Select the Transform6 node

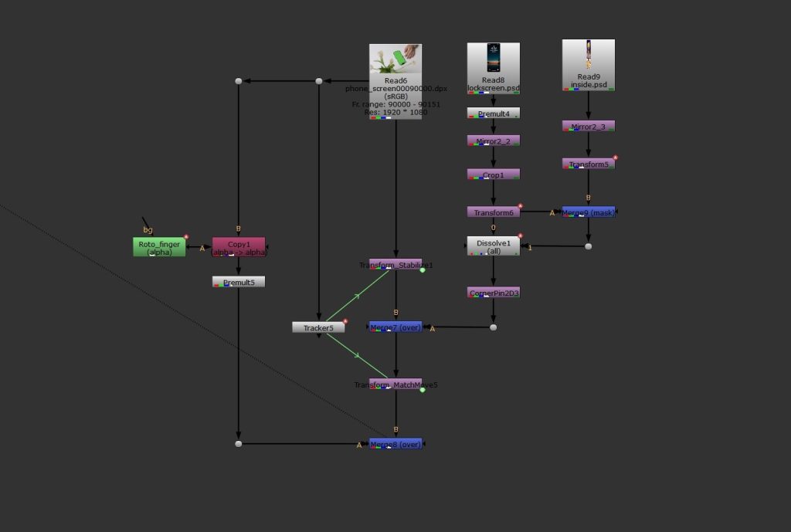click(x=494, y=212)
